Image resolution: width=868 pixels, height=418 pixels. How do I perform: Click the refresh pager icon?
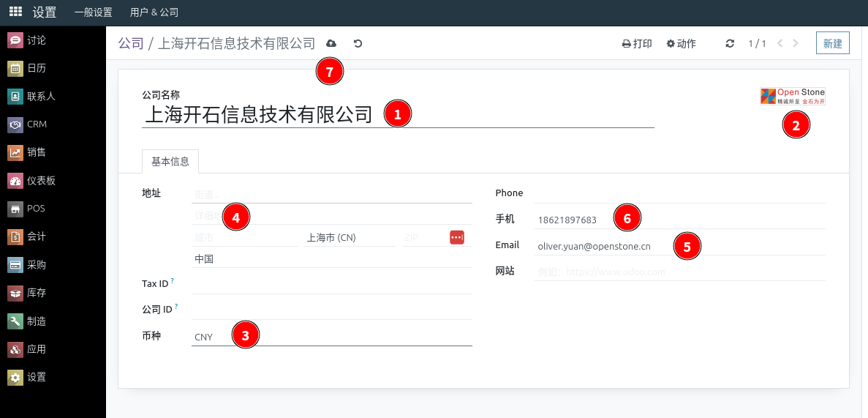[x=731, y=43]
